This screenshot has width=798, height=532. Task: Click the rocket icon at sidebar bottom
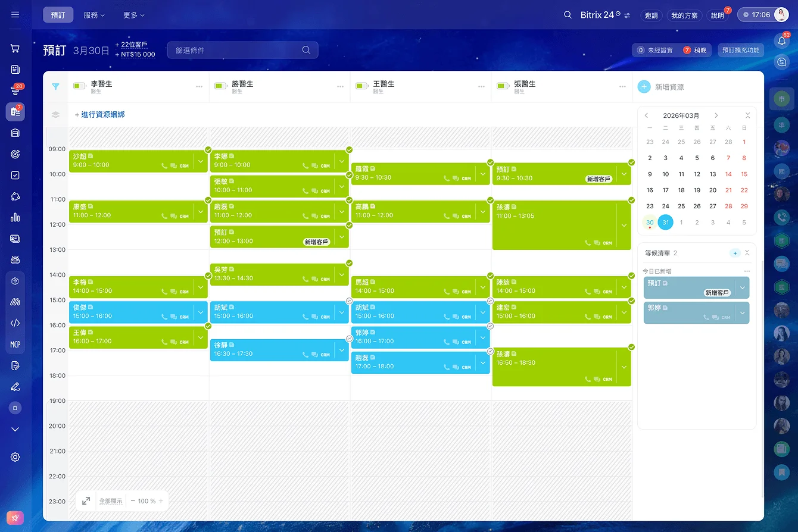[15, 518]
